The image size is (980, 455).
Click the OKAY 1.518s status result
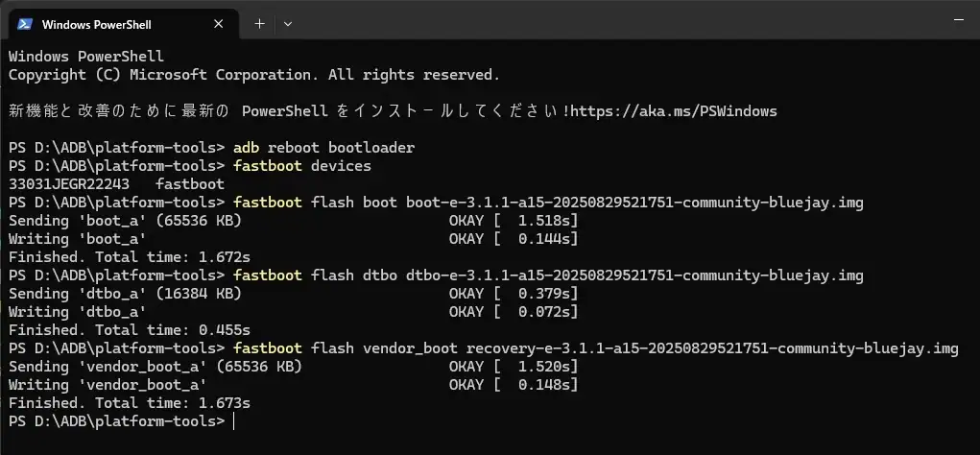pyautogui.click(x=514, y=221)
